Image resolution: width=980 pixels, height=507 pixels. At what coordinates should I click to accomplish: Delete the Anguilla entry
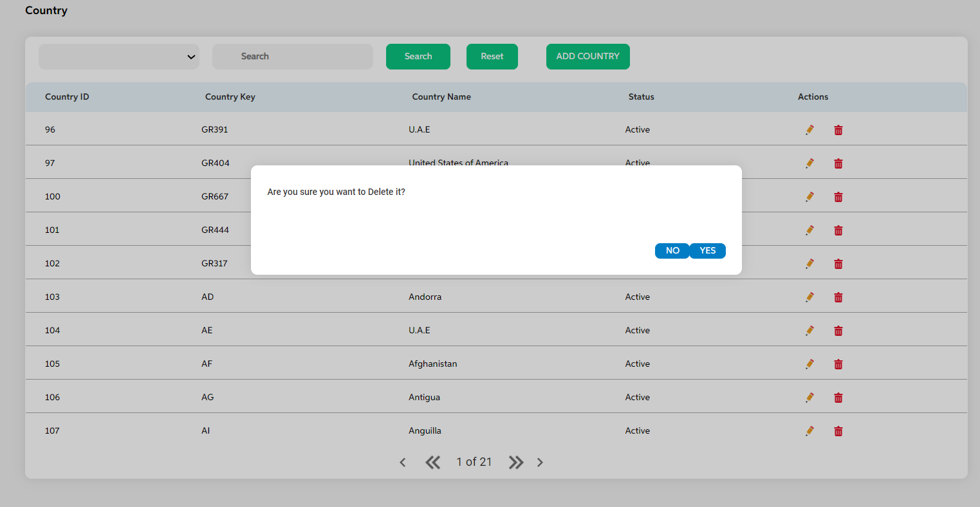(838, 431)
